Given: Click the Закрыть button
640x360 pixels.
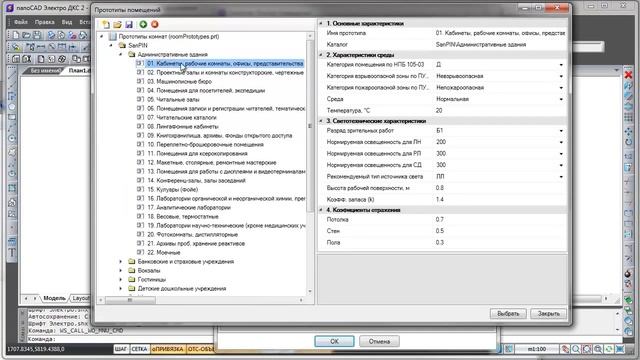Looking at the screenshot, I should [548, 313].
